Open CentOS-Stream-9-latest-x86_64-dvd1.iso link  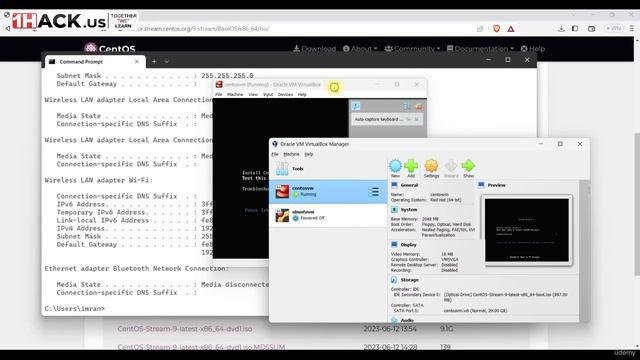click(x=185, y=329)
